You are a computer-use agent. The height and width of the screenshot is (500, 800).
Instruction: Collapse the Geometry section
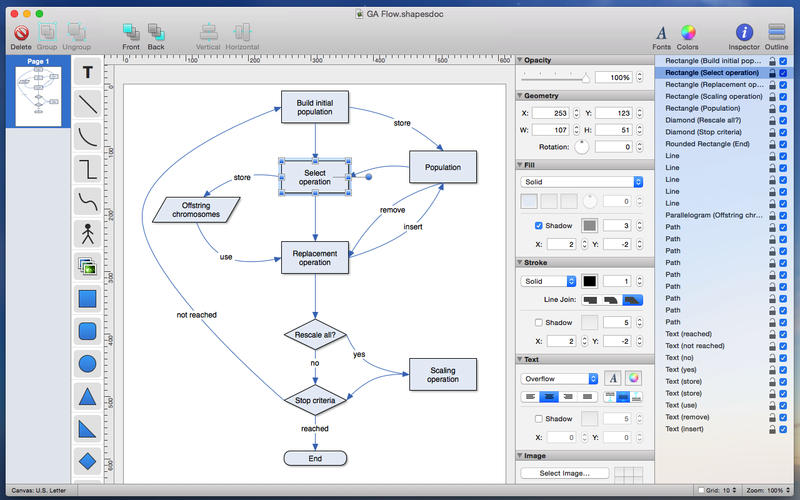520,95
